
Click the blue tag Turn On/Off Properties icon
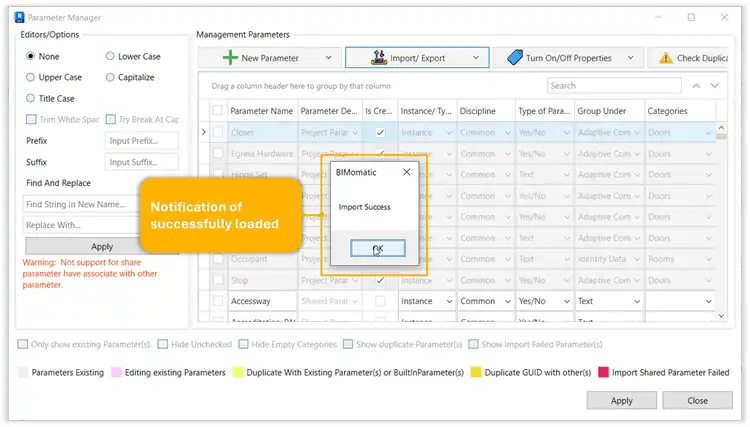pos(515,58)
